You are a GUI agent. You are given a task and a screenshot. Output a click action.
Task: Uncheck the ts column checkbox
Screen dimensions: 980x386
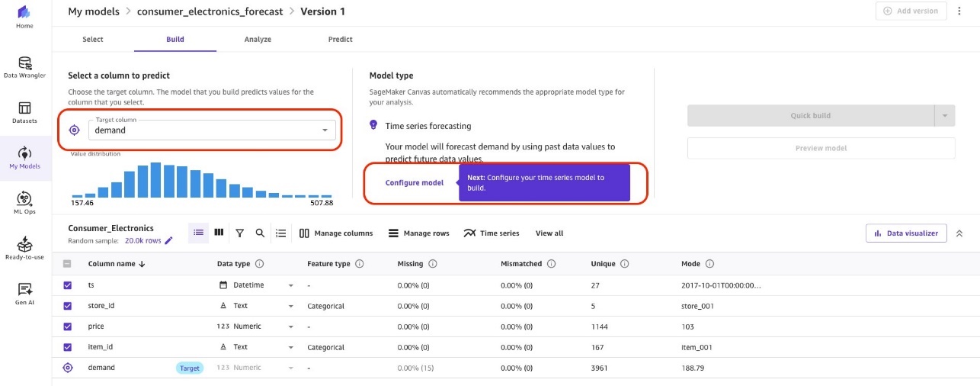click(x=67, y=285)
